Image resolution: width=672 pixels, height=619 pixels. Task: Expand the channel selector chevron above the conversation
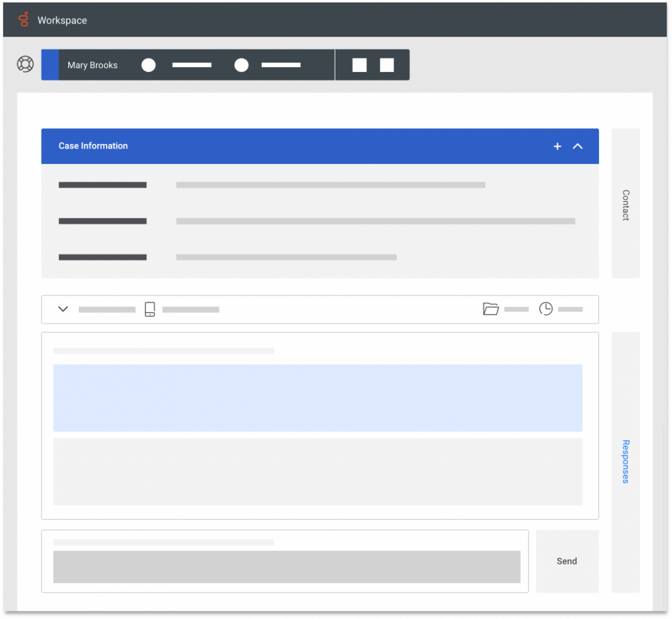(x=62, y=309)
